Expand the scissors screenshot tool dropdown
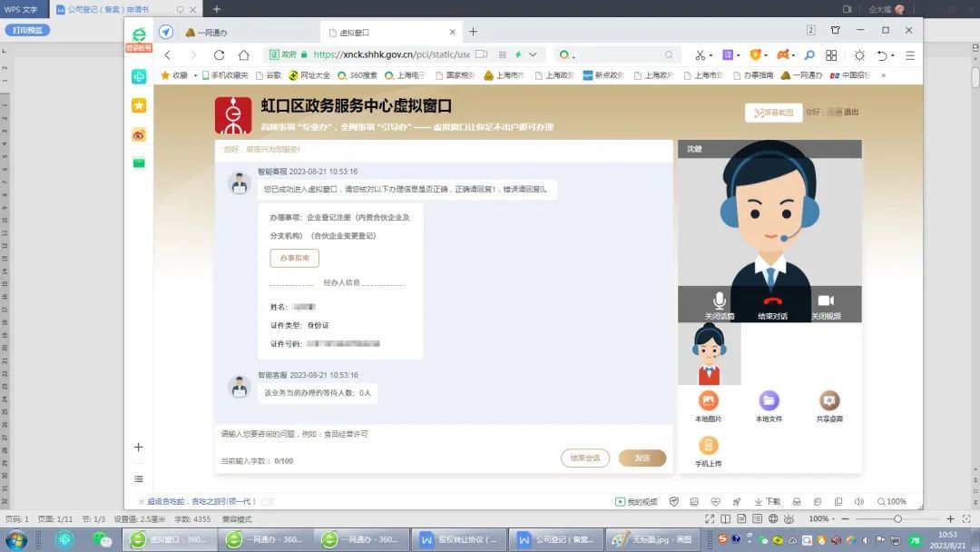The width and height of the screenshot is (980, 552). tap(710, 55)
